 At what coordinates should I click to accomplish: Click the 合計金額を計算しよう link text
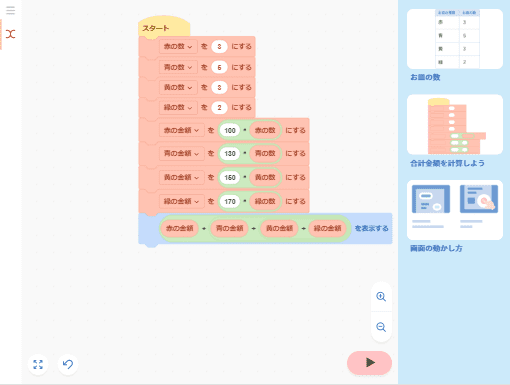click(447, 163)
